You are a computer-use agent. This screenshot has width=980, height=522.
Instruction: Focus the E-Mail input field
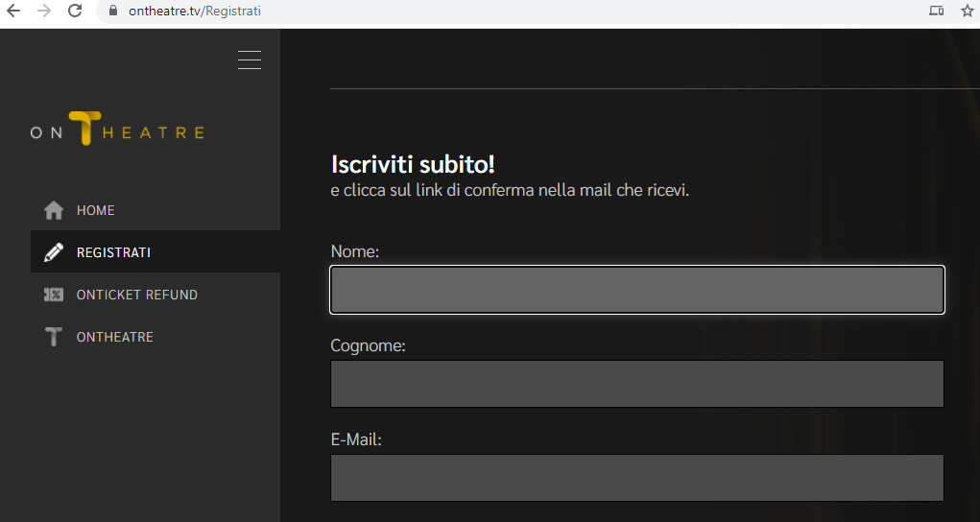[637, 478]
